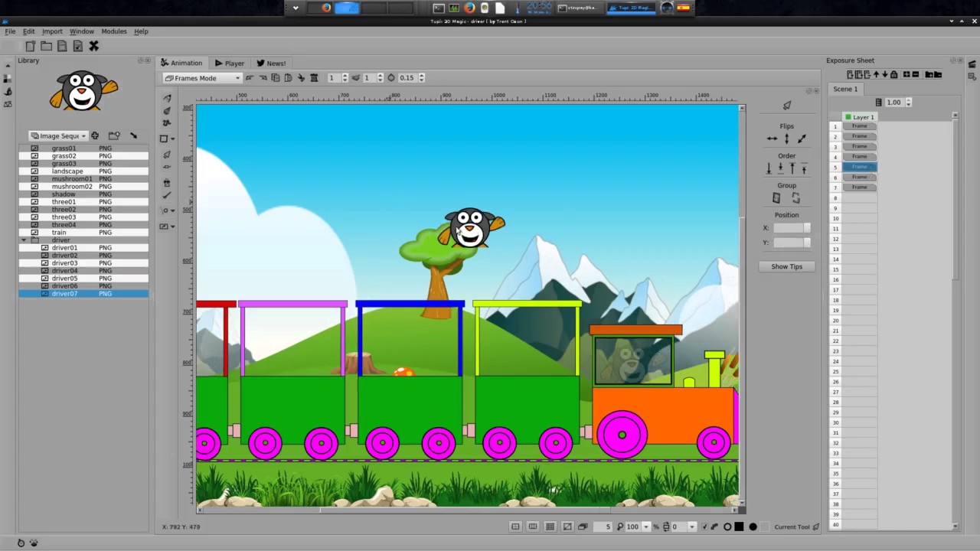
Task: Select the Scene 1 tab
Action: tap(845, 89)
